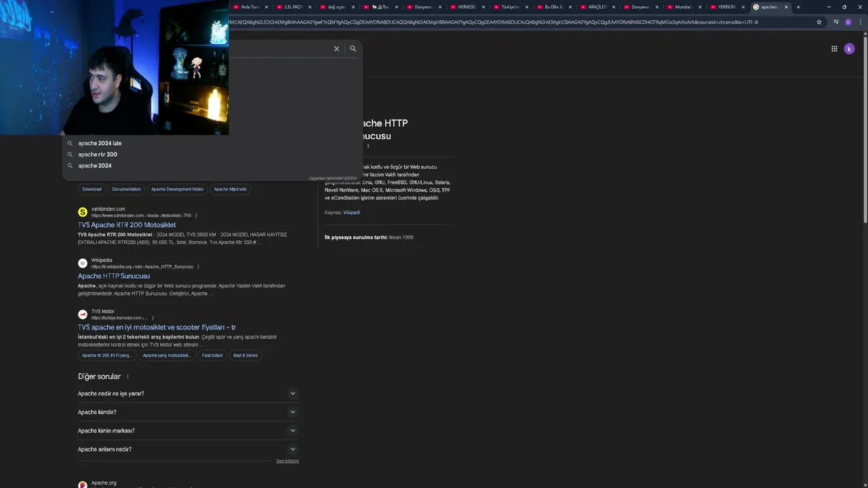
Task: Expand 'Apache kimin markası?' question
Action: [188, 430]
